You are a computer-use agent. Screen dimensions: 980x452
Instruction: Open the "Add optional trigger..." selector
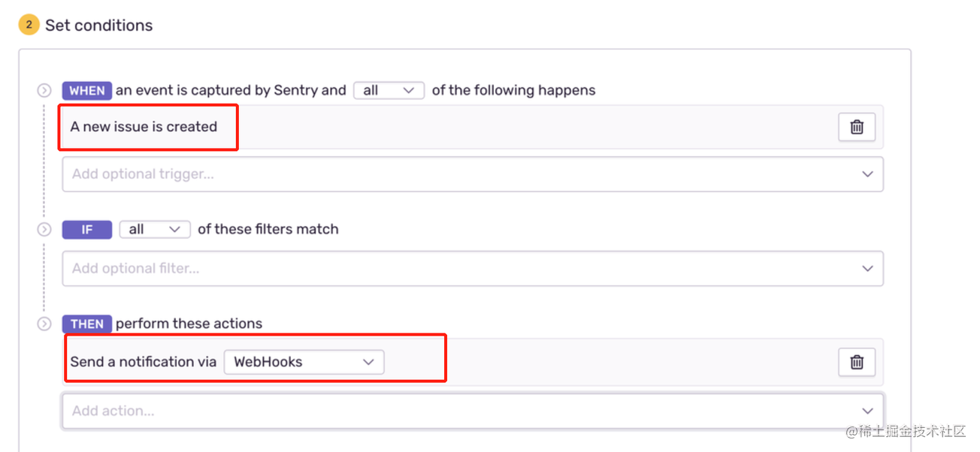point(473,174)
